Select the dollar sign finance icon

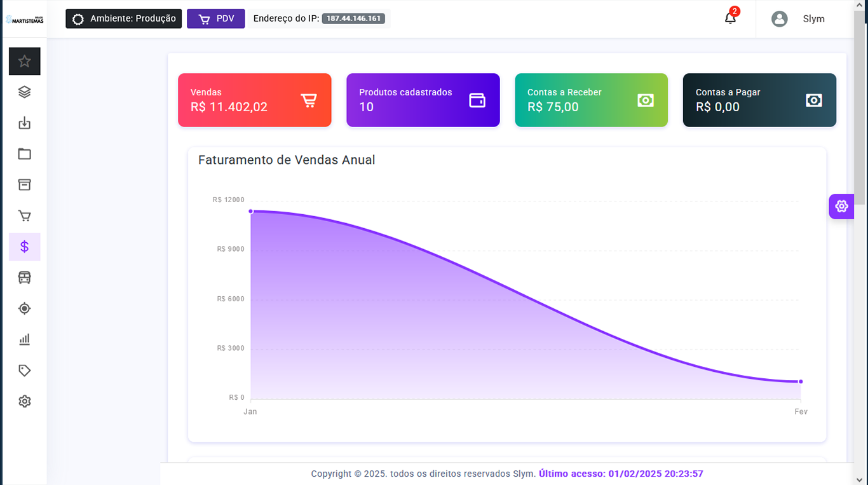(25, 247)
